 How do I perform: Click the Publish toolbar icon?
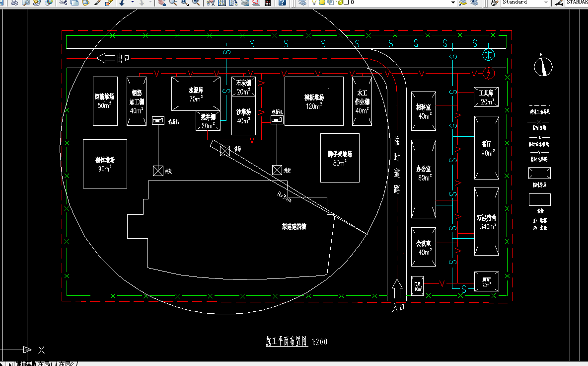pyautogui.click(x=37, y=2)
